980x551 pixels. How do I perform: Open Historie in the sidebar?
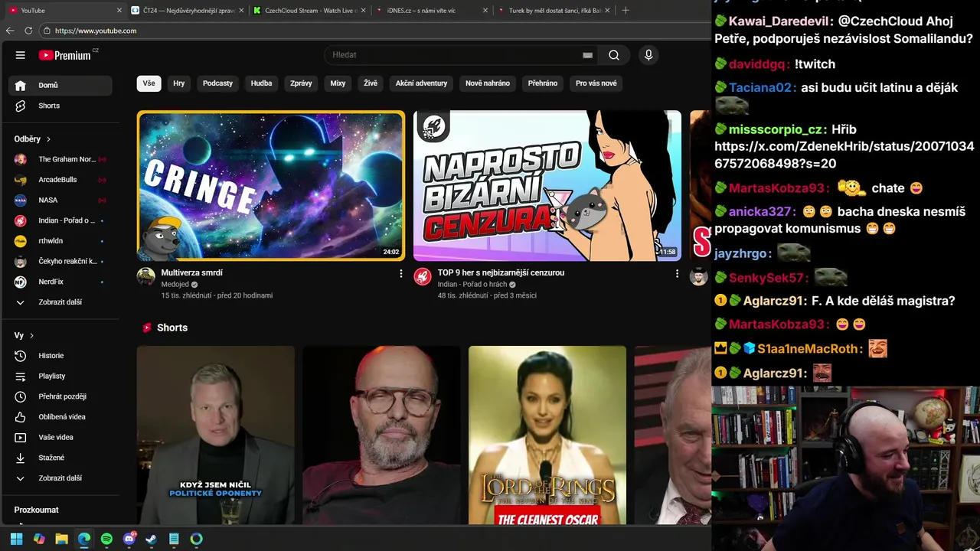pos(60,356)
